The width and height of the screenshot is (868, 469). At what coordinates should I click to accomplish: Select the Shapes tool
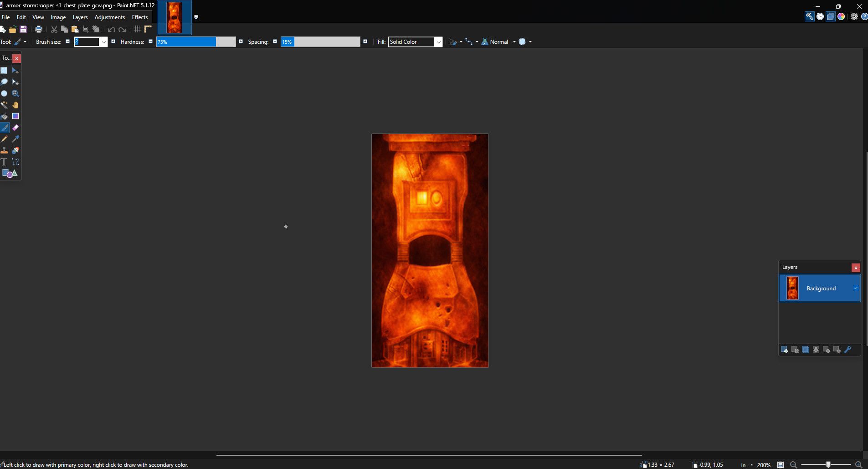tap(10, 173)
